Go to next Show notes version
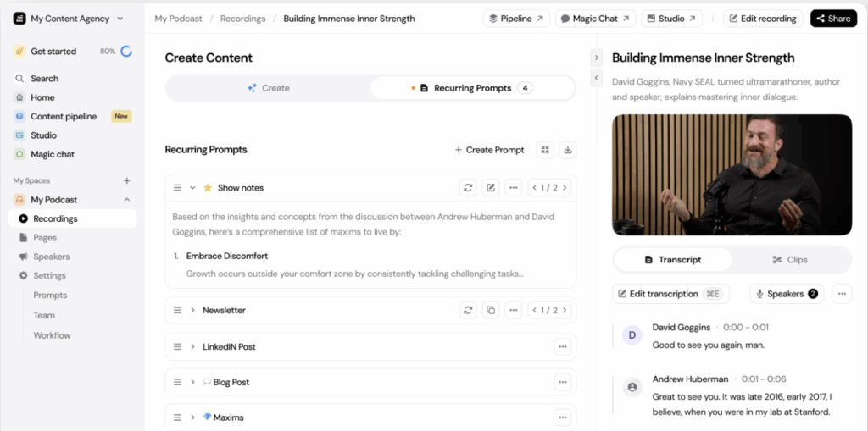The image size is (868, 431). pyautogui.click(x=565, y=188)
